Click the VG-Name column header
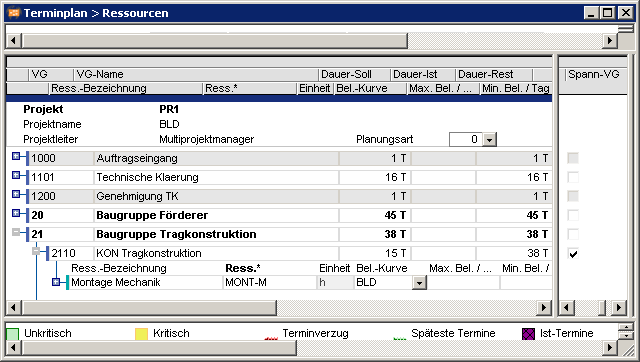 (196, 74)
